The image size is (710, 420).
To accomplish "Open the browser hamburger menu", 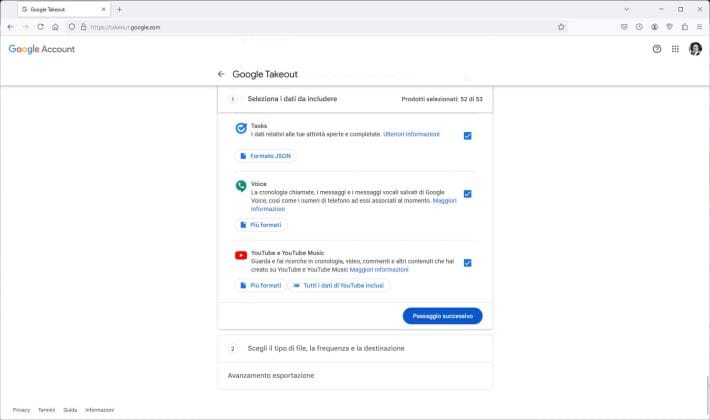I will (x=700, y=27).
